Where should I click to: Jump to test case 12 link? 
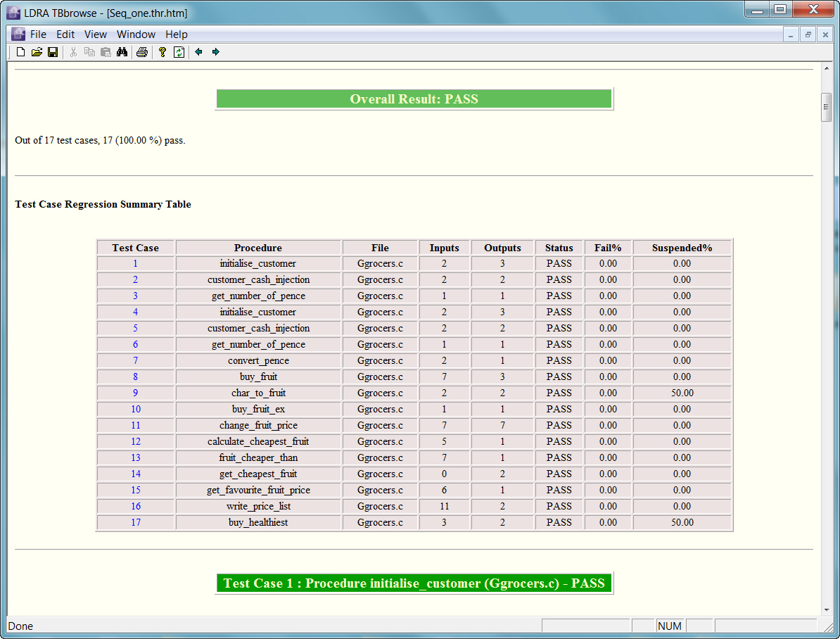[135, 442]
